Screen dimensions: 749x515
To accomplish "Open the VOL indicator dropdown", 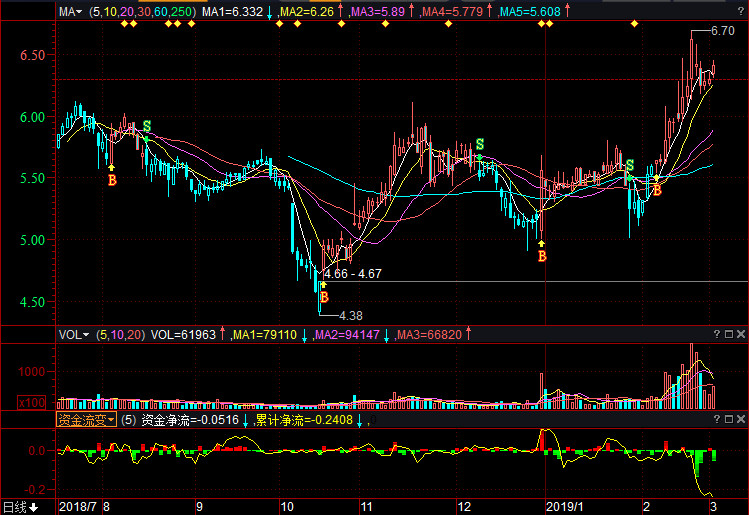I will pyautogui.click(x=73, y=335).
